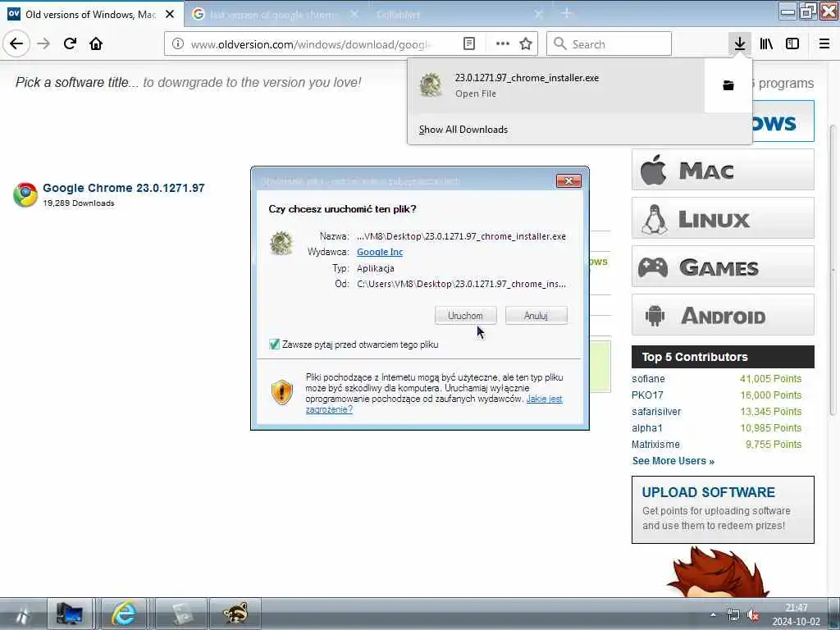Click the Google Chrome logo icon on page
This screenshot has width=840, height=630.
pos(25,194)
